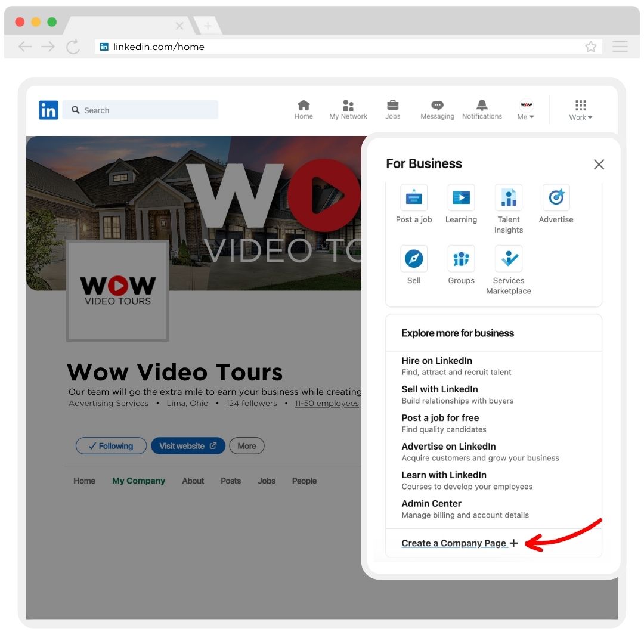Open the Notifications bell
The width and height of the screenshot is (644, 644).
click(482, 110)
